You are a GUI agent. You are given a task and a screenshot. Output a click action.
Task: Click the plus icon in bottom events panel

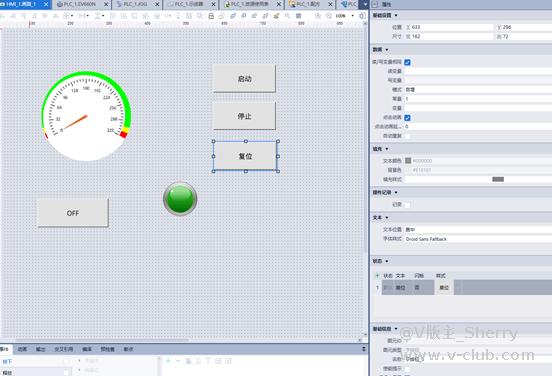point(168,361)
